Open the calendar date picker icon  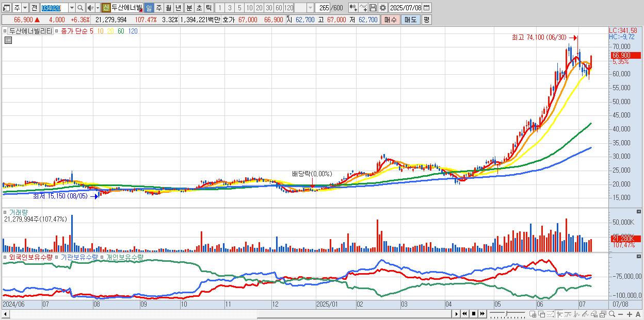click(427, 8)
